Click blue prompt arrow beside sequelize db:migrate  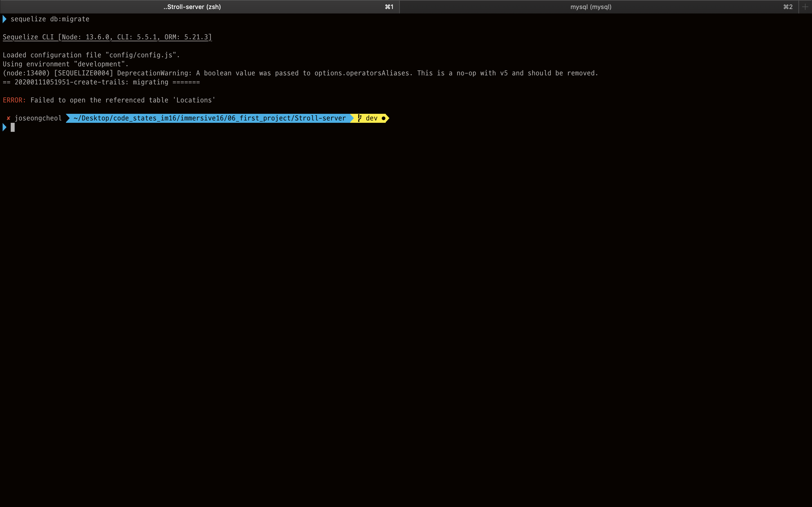pyautogui.click(x=4, y=19)
